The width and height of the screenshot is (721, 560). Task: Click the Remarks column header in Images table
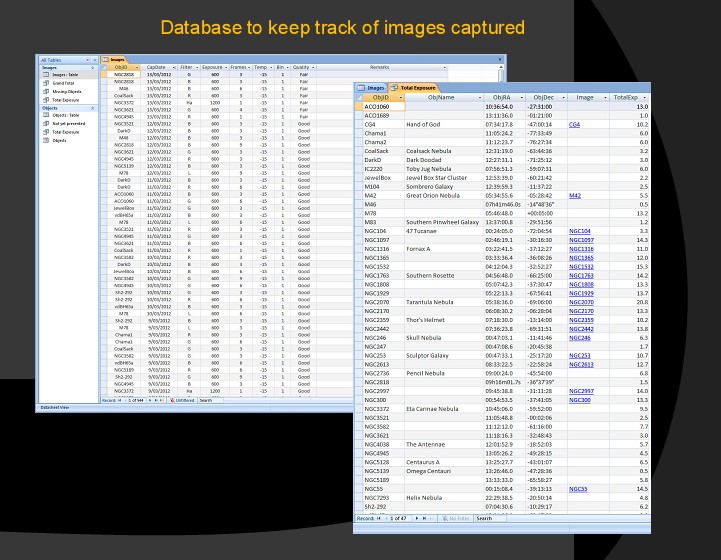point(382,68)
